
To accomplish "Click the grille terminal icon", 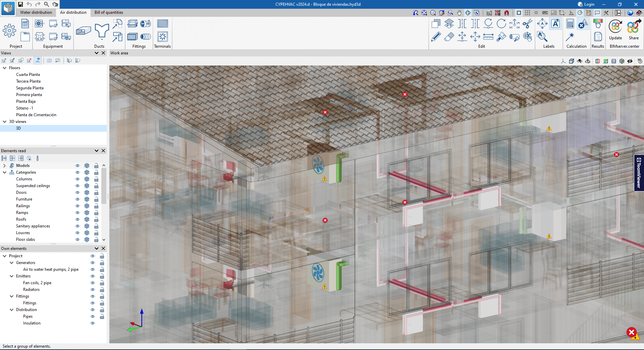I will (162, 24).
